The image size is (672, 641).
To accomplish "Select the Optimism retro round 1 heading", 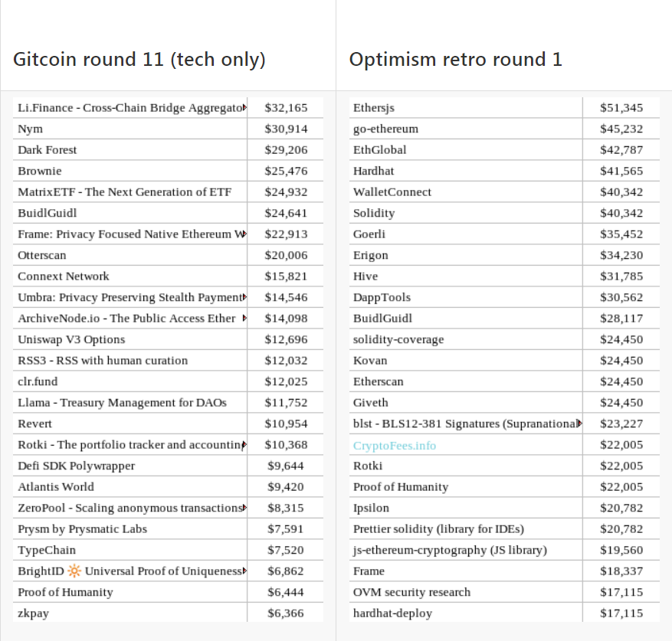I will click(456, 59).
